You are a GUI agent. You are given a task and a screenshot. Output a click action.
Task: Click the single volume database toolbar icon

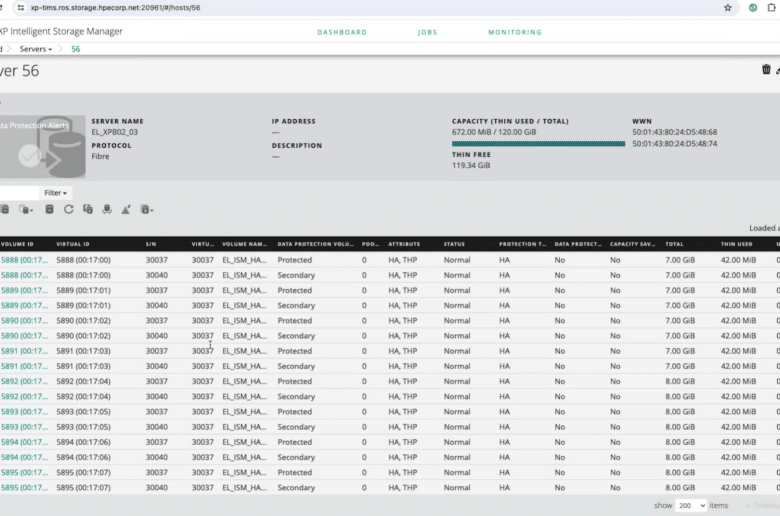tap(49, 209)
